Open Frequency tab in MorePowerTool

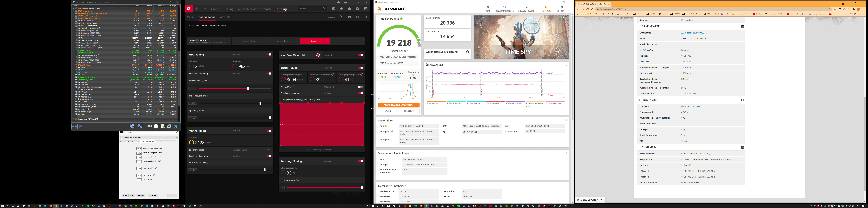pyautogui.click(x=159, y=142)
